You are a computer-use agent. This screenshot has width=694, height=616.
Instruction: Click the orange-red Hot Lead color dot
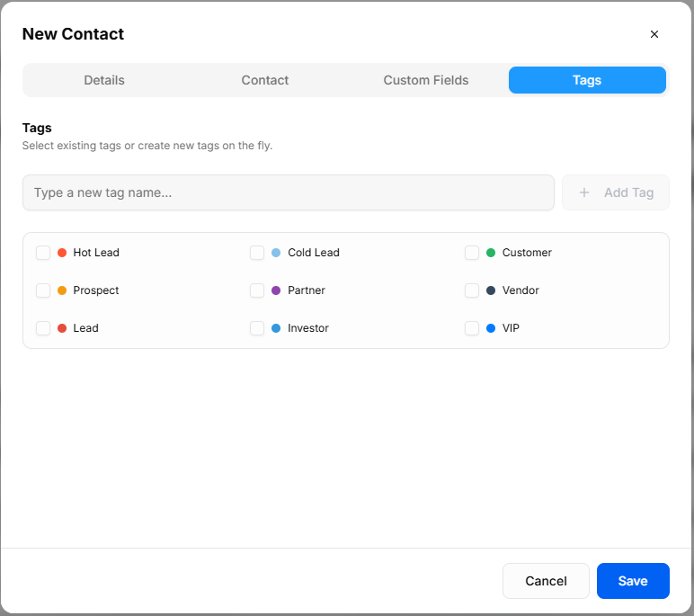[62, 253]
